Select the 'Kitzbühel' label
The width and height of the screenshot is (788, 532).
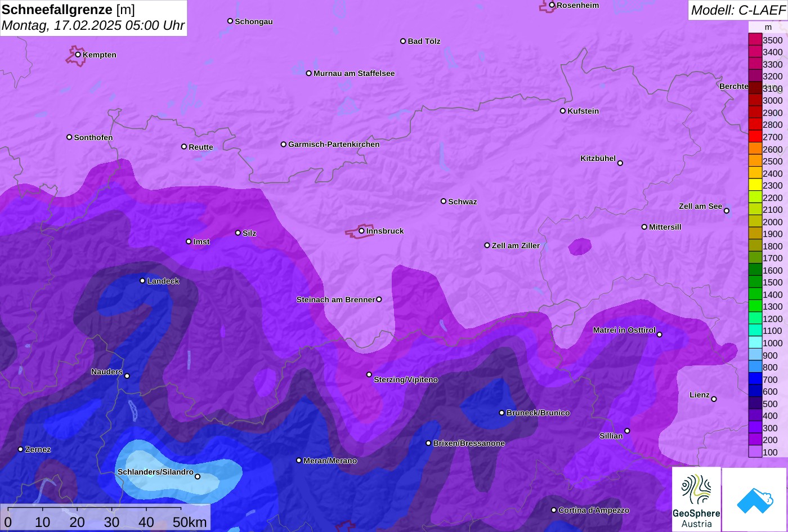point(598,158)
